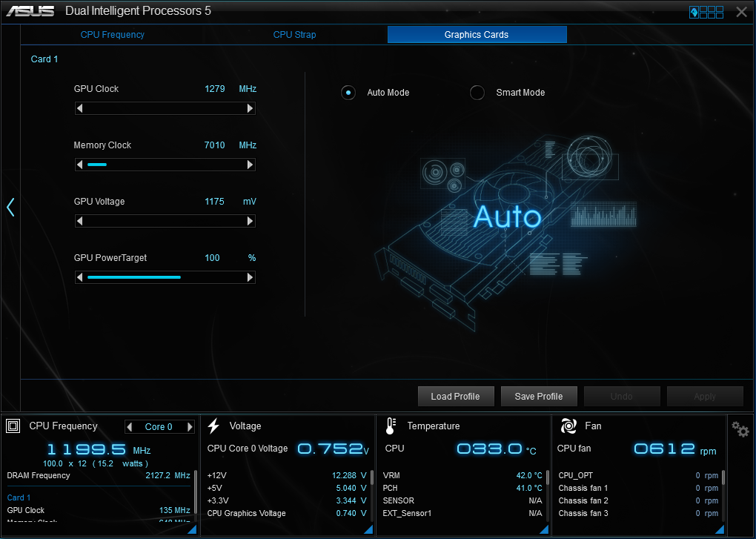Click the CPU Graphics Voltage row
The height and width of the screenshot is (539, 756).
click(x=287, y=514)
